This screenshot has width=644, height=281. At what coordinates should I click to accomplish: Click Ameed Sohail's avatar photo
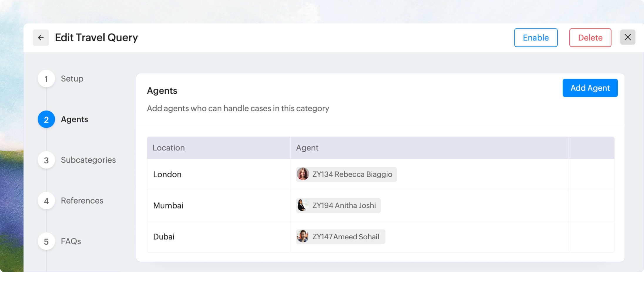(x=302, y=236)
